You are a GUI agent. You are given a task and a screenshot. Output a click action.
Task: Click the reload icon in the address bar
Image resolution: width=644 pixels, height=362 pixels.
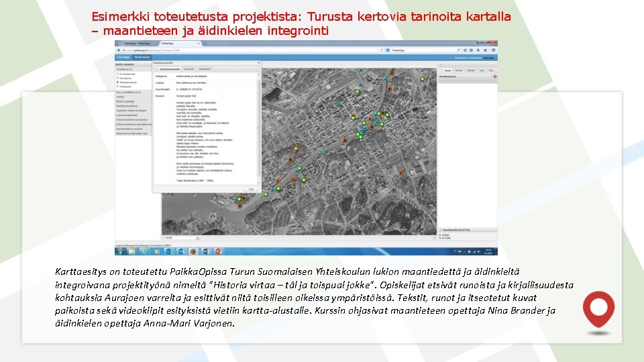[382, 50]
